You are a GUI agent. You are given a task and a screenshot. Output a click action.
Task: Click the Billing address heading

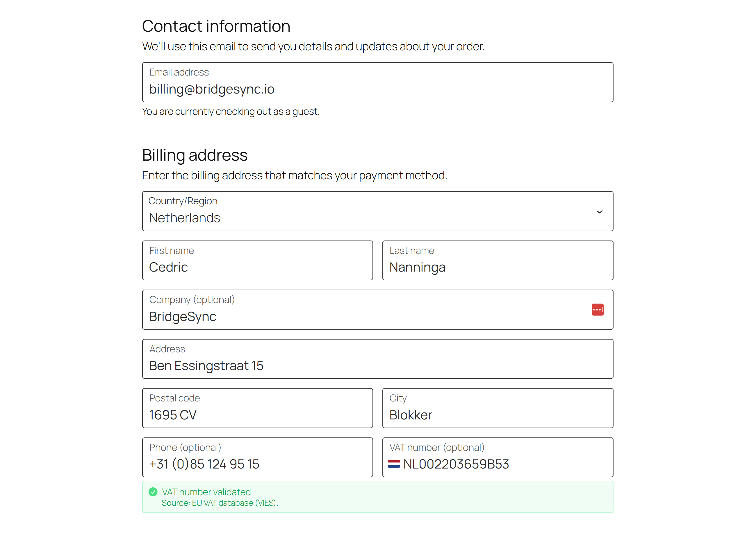click(195, 155)
